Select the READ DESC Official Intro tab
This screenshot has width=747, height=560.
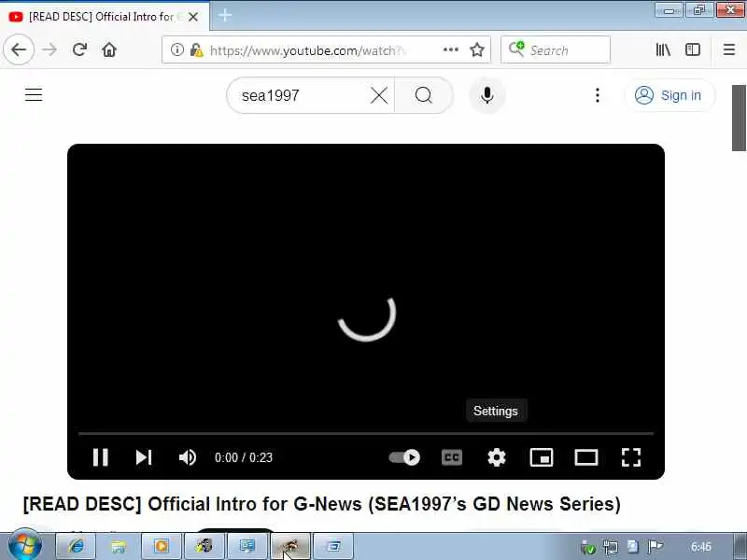104,17
